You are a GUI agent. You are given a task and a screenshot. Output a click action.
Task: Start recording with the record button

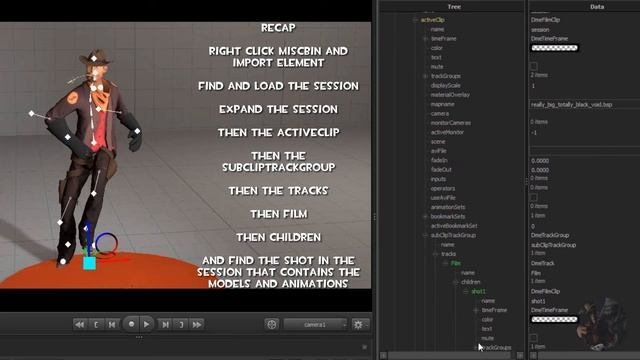point(131,324)
